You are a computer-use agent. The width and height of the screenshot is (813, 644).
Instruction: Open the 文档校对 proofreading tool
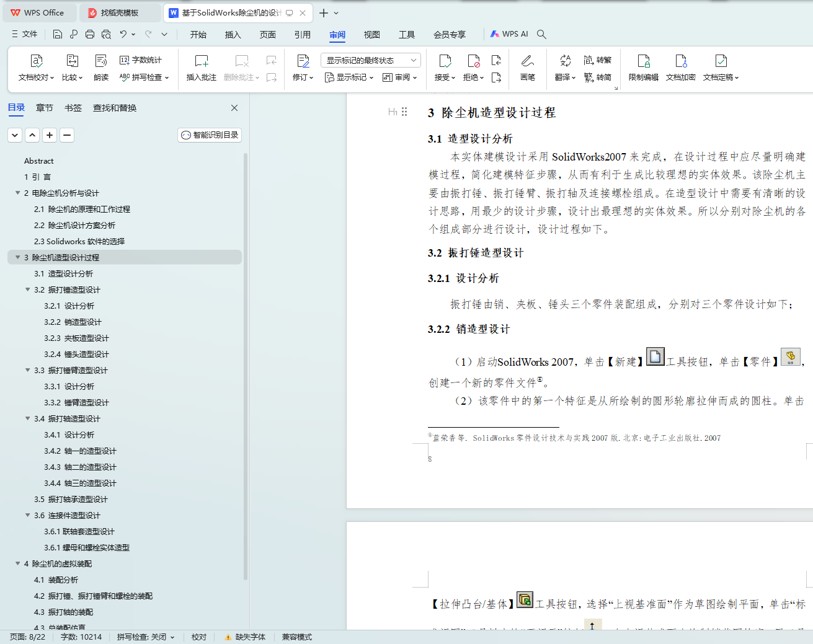tap(36, 68)
